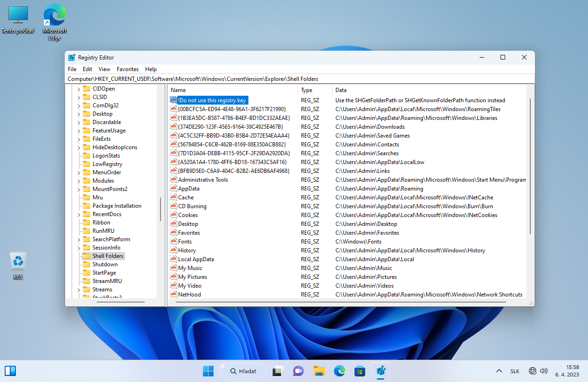The width and height of the screenshot is (588, 382).
Task: Open File Explorer from the taskbar
Action: 319,371
